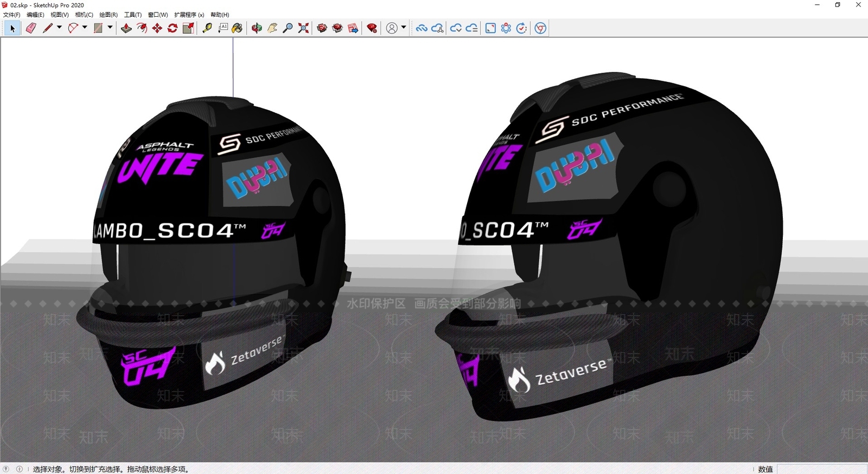This screenshot has width=868, height=474.
Task: Click the blue linked-cloud Trimble Connect icon
Action: click(x=422, y=28)
